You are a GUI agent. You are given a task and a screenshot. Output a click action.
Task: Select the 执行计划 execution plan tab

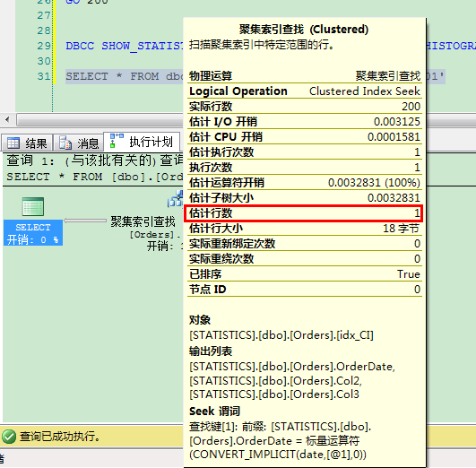142,142
